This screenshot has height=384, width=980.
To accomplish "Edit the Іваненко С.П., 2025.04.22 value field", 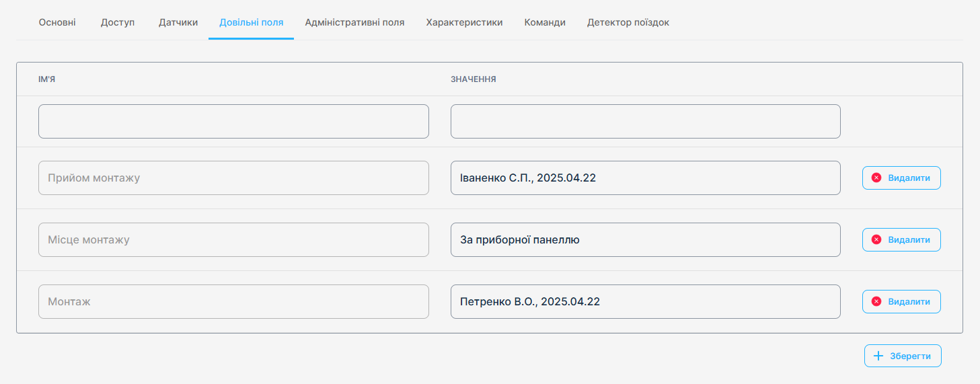I will coord(646,178).
